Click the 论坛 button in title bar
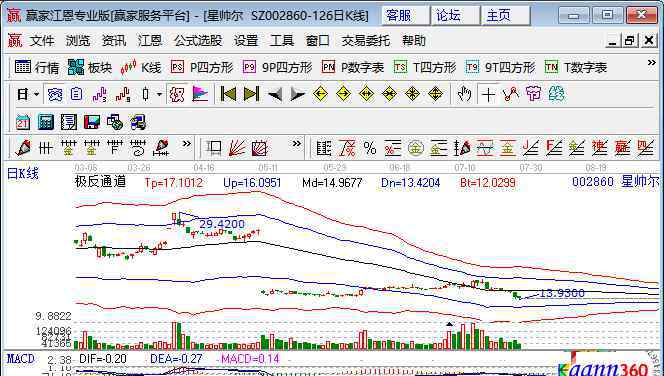The width and height of the screenshot is (664, 376). [455, 16]
